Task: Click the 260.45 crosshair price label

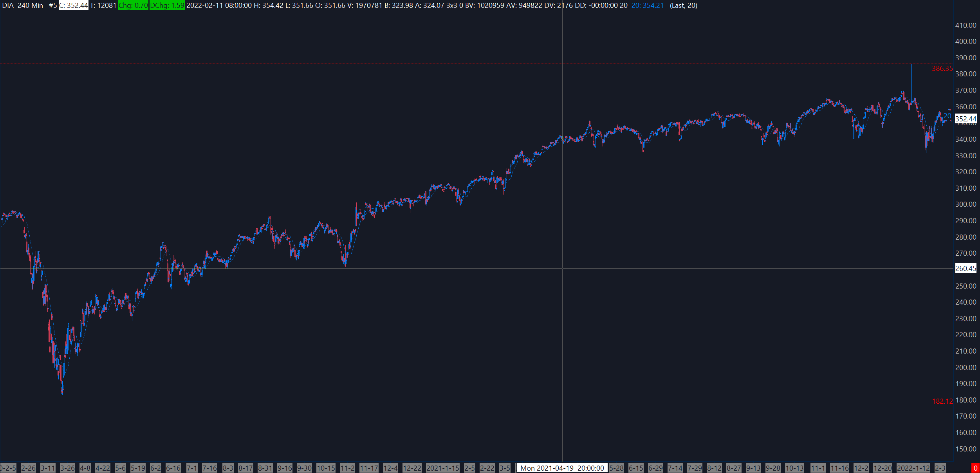Action: click(x=966, y=269)
